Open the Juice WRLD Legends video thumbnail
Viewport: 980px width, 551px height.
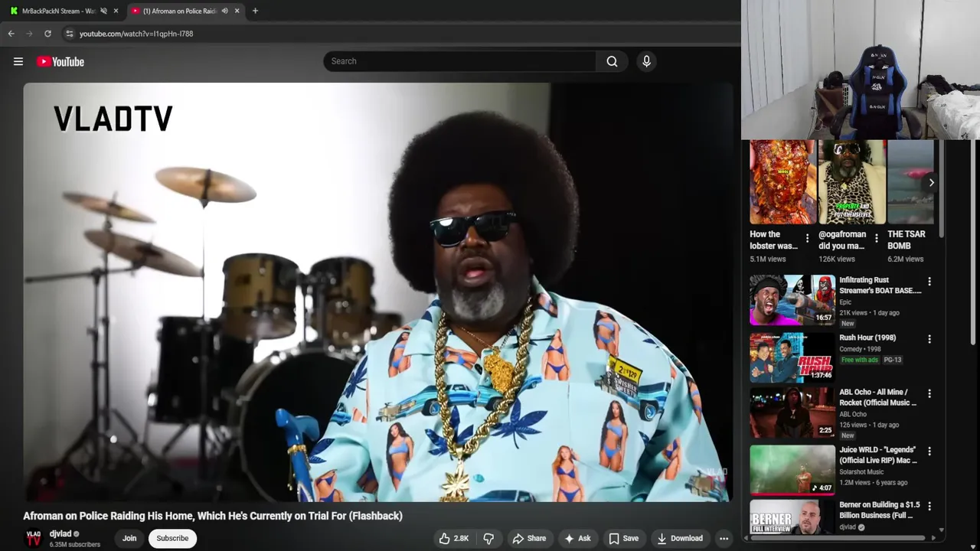tap(792, 470)
